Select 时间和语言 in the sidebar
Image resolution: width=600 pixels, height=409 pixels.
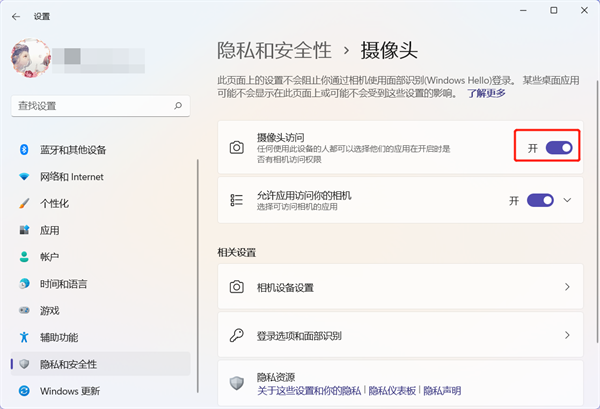coord(69,283)
